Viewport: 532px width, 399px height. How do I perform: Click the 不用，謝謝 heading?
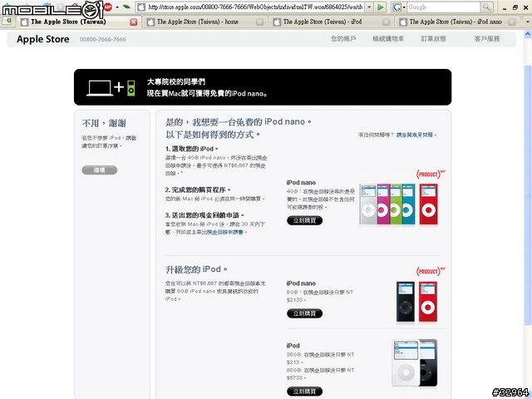pyautogui.click(x=104, y=123)
